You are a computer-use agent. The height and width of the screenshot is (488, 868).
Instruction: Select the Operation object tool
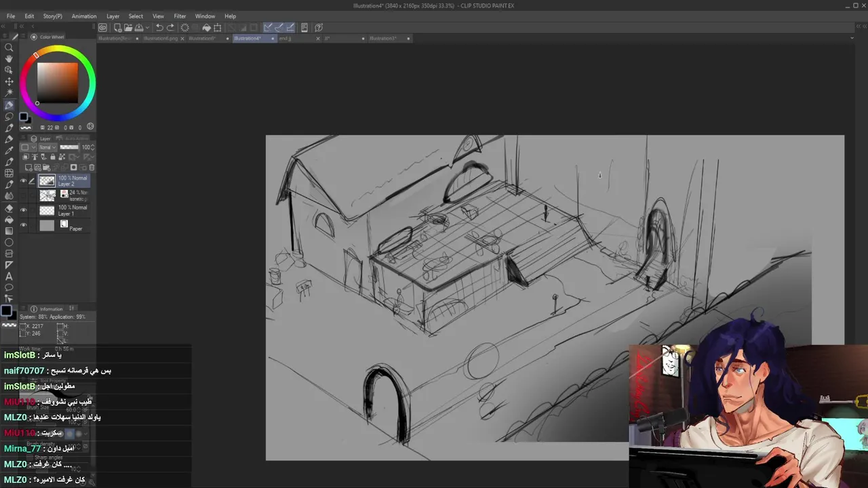(x=9, y=70)
